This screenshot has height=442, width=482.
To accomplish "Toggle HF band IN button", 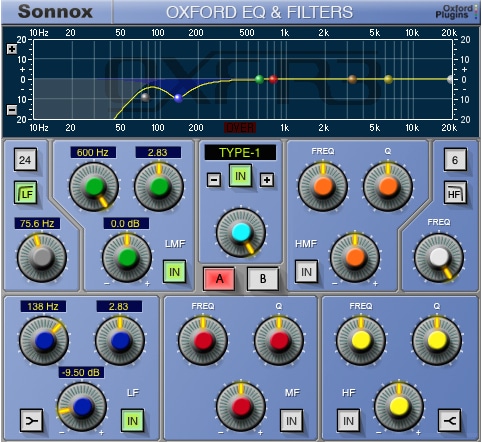I will (348, 421).
